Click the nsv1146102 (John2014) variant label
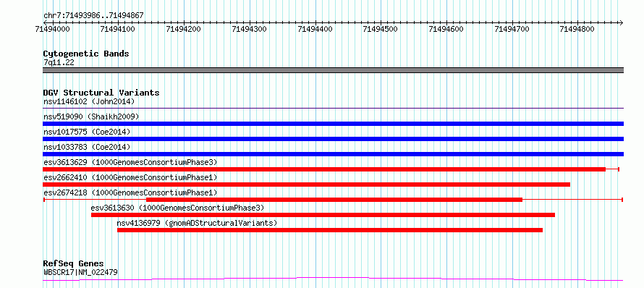 (x=89, y=101)
